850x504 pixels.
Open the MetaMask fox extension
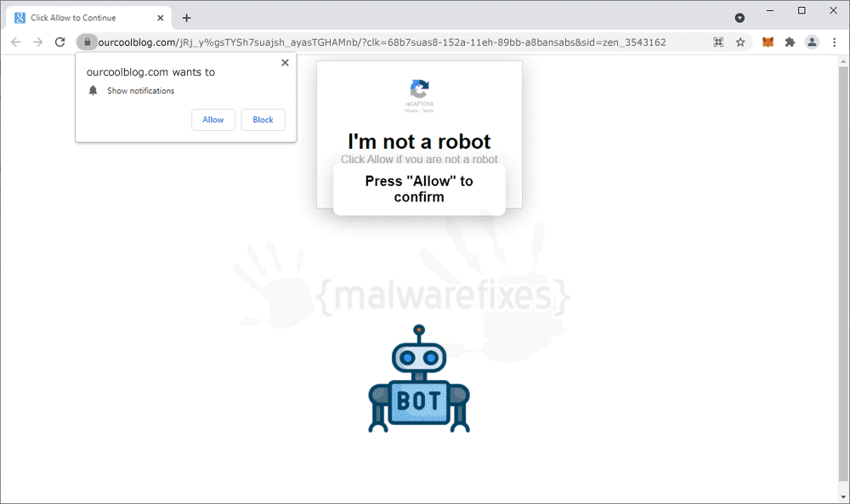[x=768, y=42]
